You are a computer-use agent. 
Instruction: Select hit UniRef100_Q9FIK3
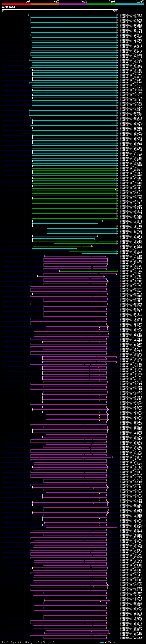click(131, 299)
